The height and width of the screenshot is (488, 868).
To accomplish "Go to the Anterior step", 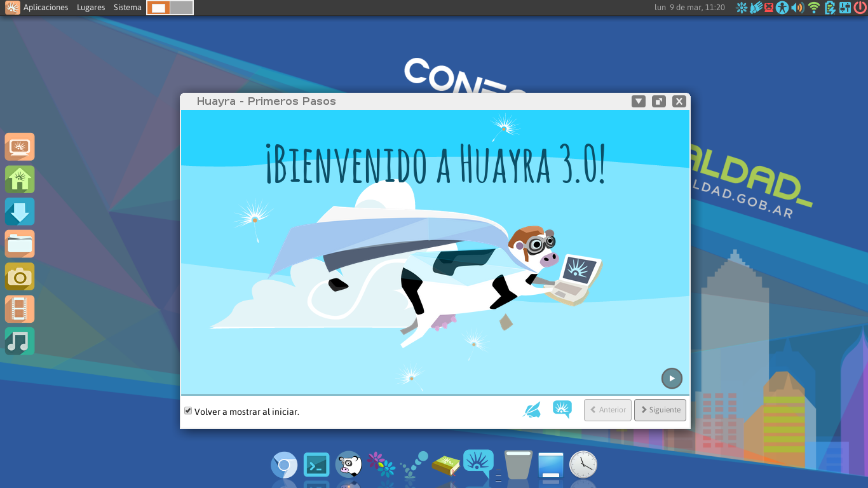I will coord(607,410).
